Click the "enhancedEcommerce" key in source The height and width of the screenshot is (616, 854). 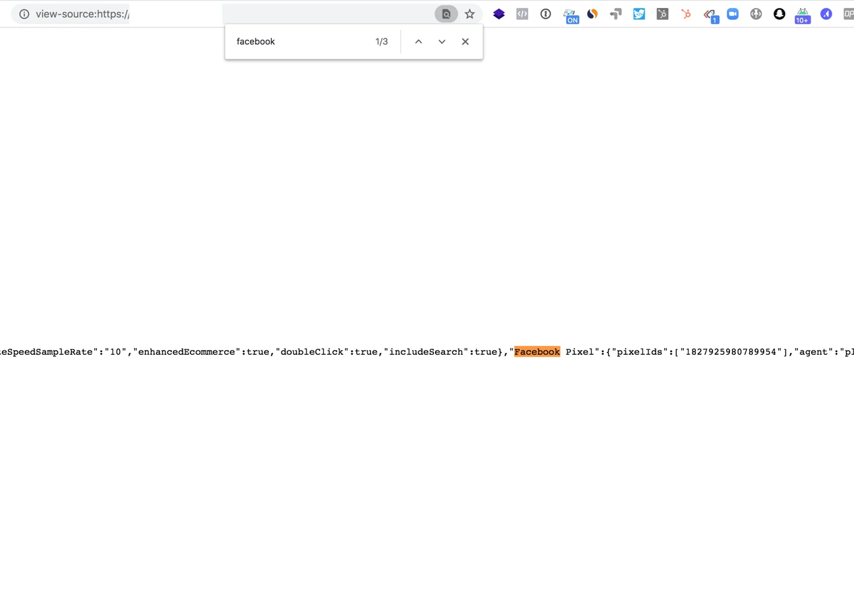coord(187,352)
